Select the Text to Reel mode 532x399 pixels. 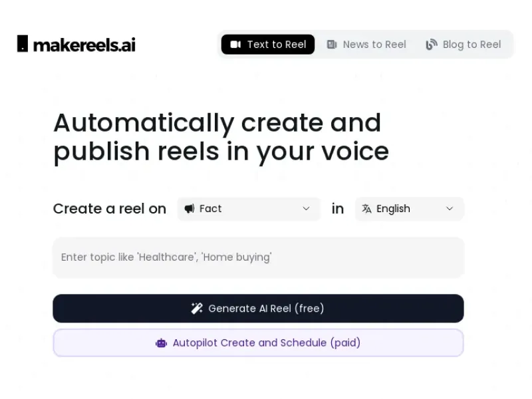267,45
